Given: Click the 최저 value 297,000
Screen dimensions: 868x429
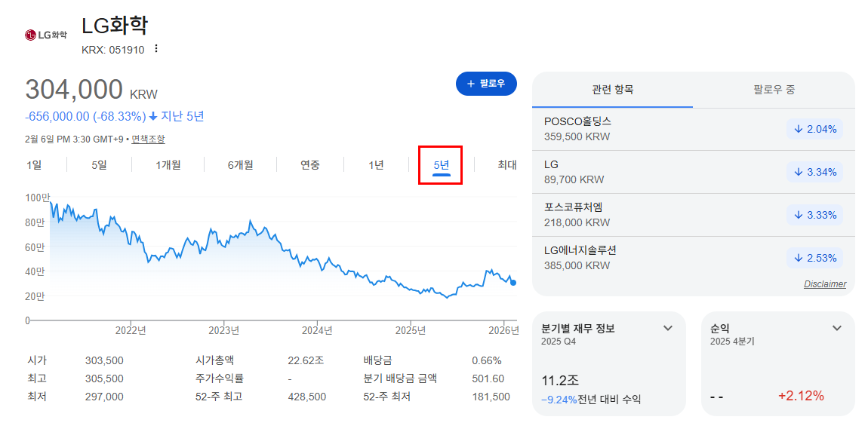Looking at the screenshot, I should point(104,397).
